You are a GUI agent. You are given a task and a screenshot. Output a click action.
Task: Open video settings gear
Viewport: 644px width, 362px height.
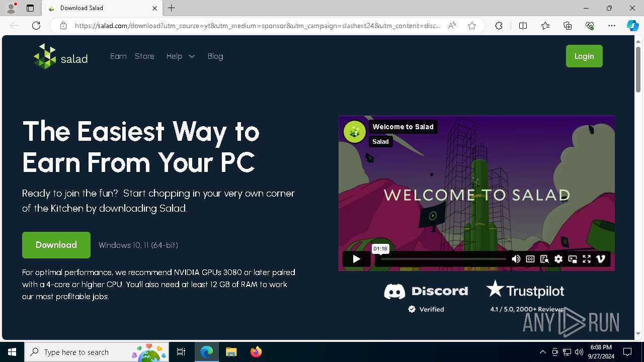[x=558, y=259]
